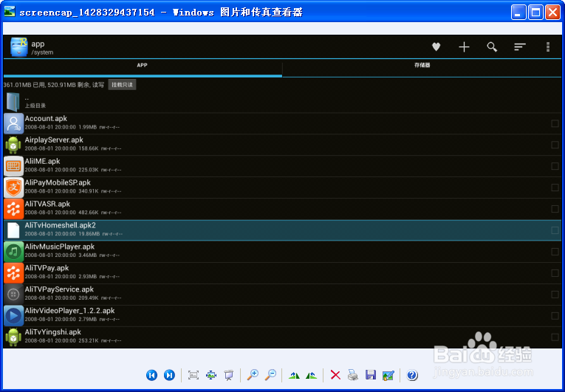Select AliTvHomeshell.apk2 file name
The height and width of the screenshot is (392, 565).
(60, 225)
